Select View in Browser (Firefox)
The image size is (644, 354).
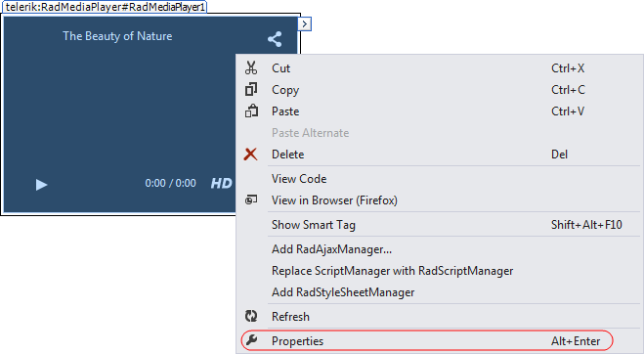tap(440, 200)
